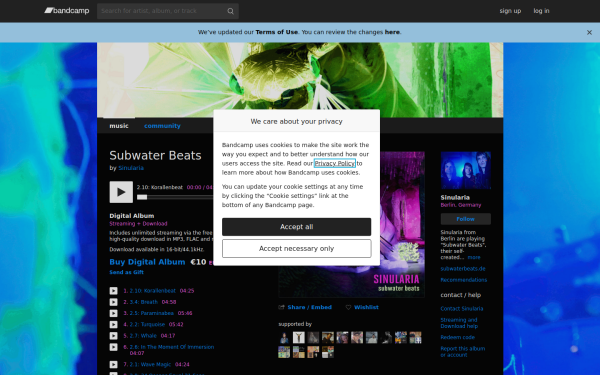Click the Bandcamp logo
The image size is (600, 375).
[67, 11]
